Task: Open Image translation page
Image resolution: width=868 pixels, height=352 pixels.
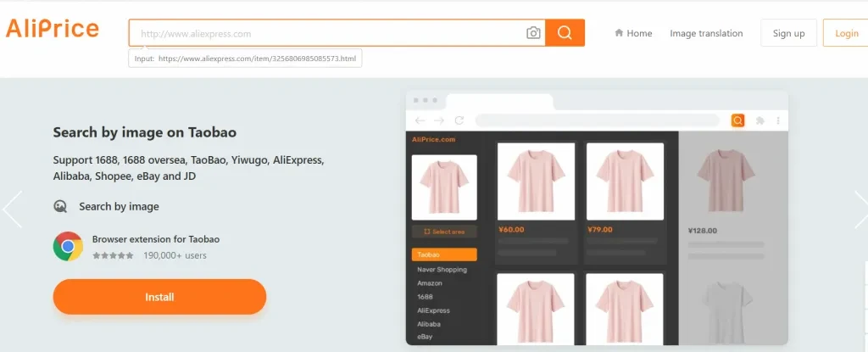Action: click(x=706, y=33)
